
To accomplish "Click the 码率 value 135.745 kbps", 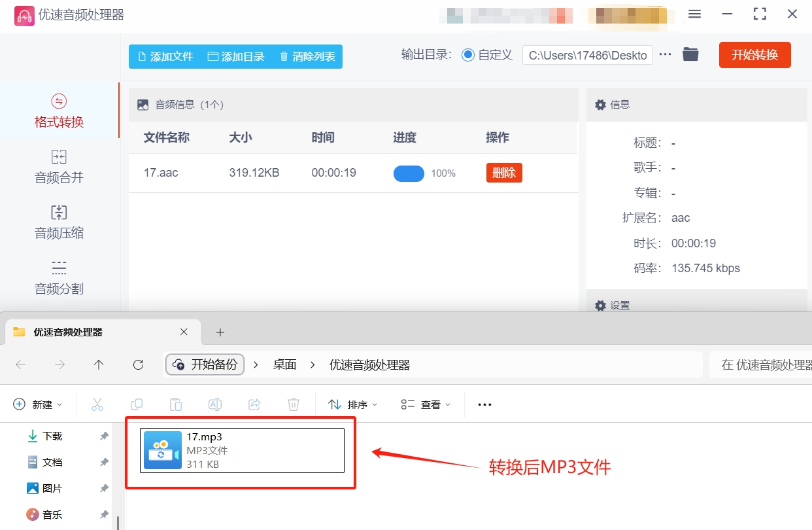I will tap(705, 268).
